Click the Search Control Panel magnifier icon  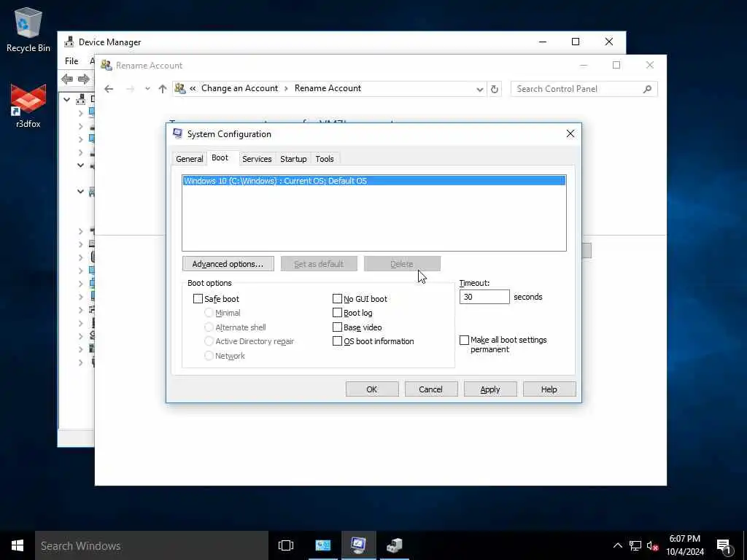[x=647, y=89]
